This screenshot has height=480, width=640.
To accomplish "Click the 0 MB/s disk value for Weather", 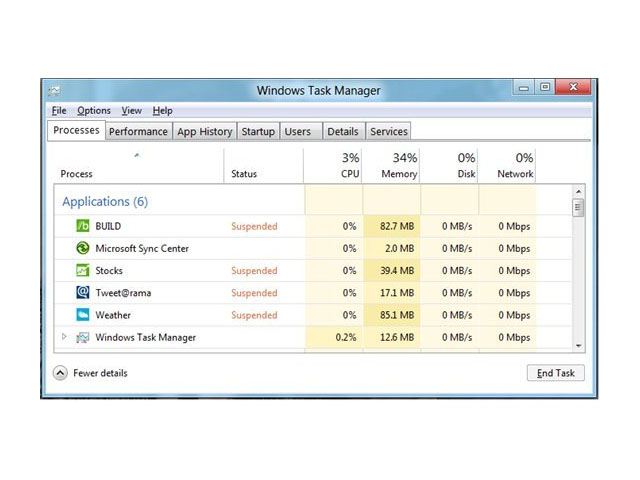I will [x=457, y=315].
